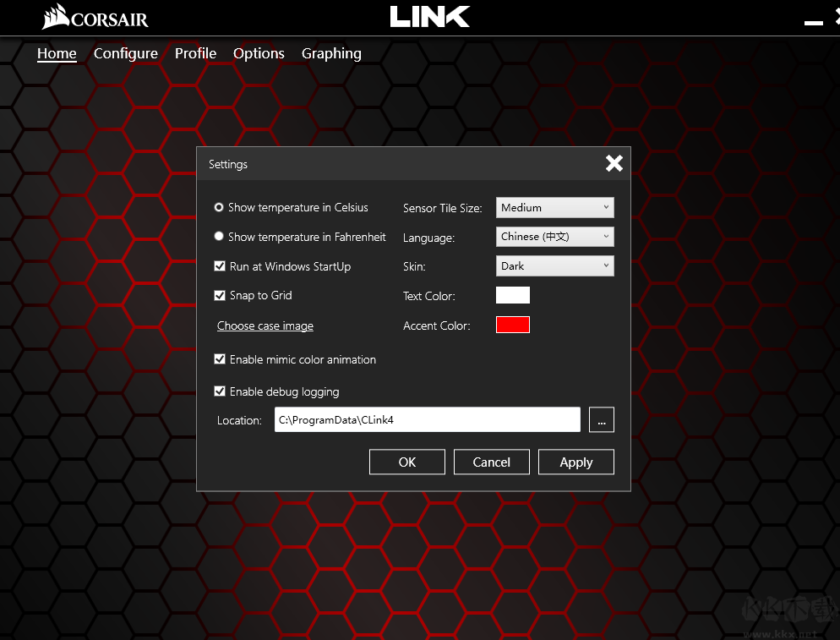The image size is (840, 640).
Task: Open the Skin dropdown set to Dark
Action: pos(554,265)
